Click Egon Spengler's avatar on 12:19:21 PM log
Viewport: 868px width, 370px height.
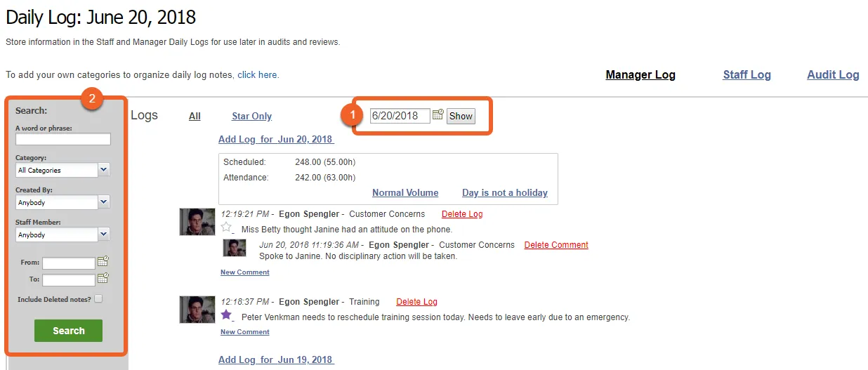click(197, 221)
